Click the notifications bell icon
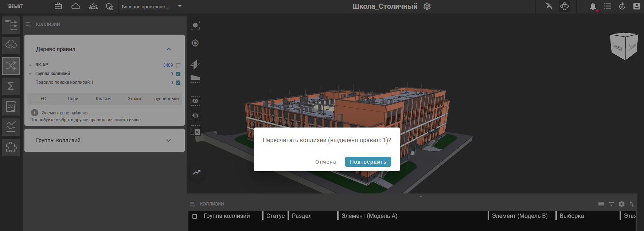Viewport: 644px width, 231px height. coord(593,6)
